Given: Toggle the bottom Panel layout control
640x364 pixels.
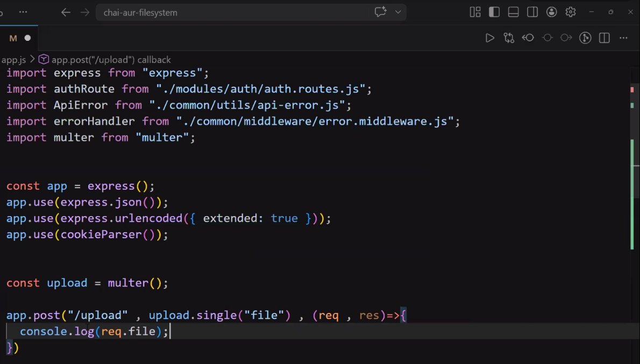Looking at the screenshot, I should (513, 11).
